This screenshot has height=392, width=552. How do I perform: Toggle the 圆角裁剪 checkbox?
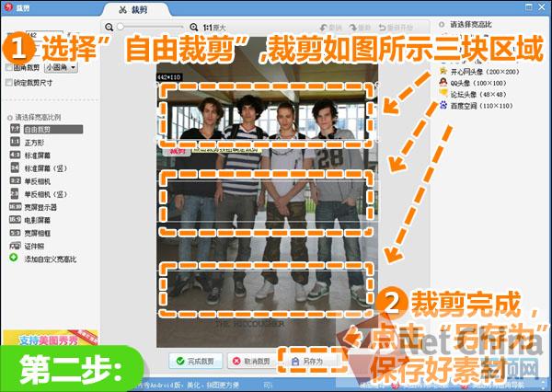[9, 67]
